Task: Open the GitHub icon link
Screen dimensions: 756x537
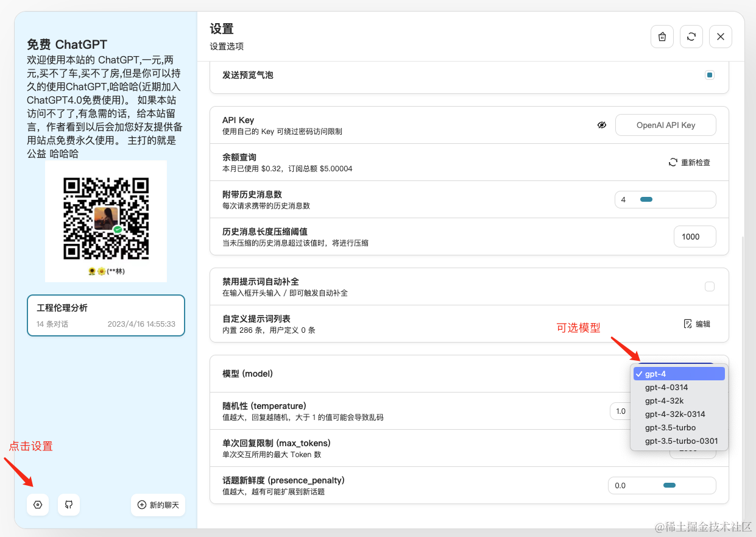Action: click(69, 505)
